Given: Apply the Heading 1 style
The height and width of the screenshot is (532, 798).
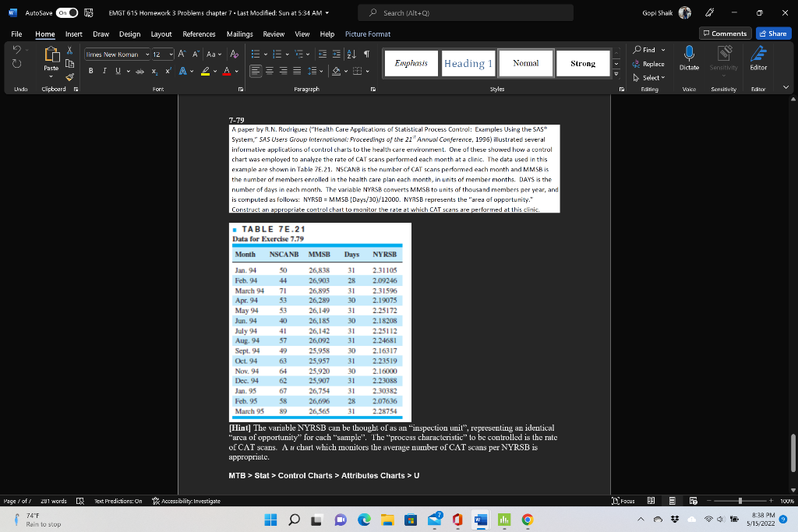Looking at the screenshot, I should coord(468,63).
